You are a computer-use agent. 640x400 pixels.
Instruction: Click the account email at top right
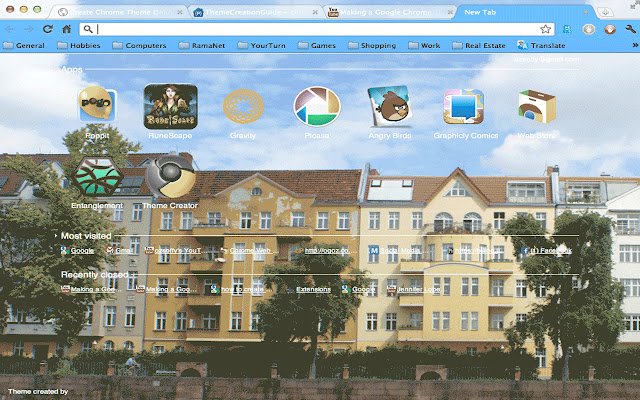pyautogui.click(x=547, y=60)
